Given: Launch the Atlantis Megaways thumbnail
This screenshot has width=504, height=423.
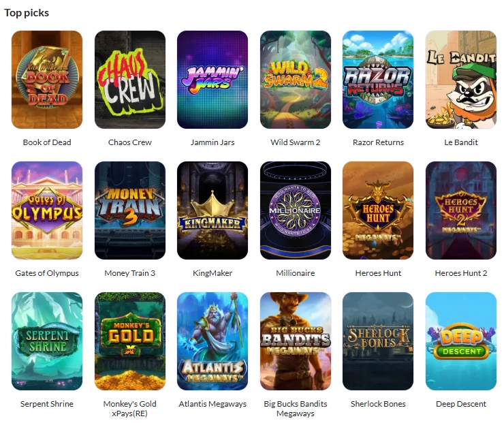Looking at the screenshot, I should (x=212, y=341).
